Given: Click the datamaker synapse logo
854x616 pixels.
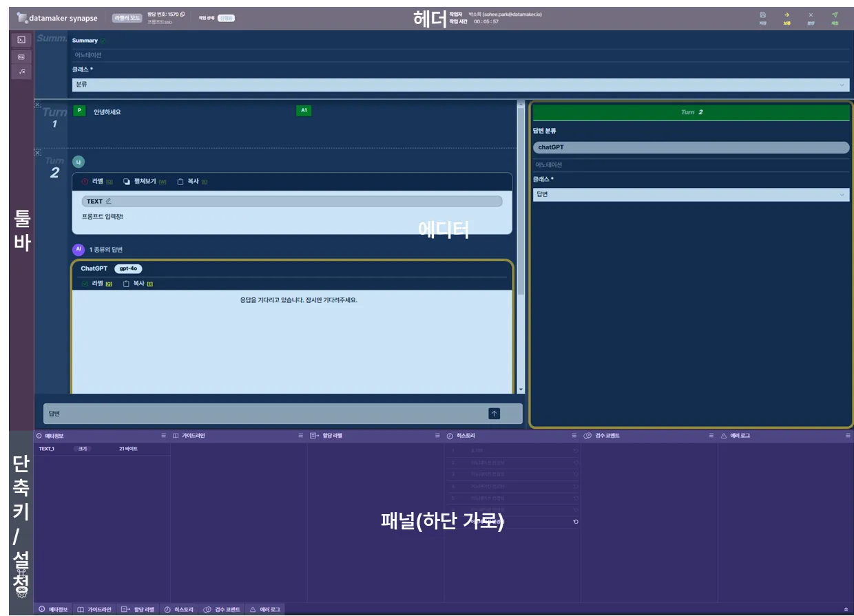Looking at the screenshot, I should coord(57,18).
